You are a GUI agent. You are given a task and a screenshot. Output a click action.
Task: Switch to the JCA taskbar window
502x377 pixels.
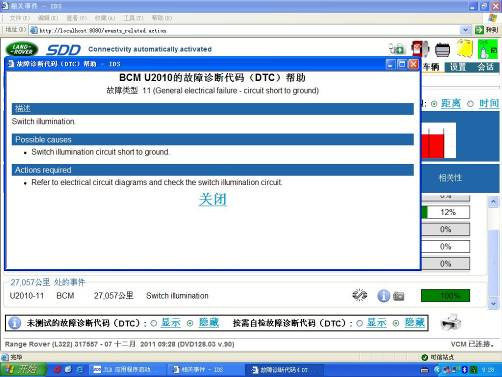tap(128, 370)
